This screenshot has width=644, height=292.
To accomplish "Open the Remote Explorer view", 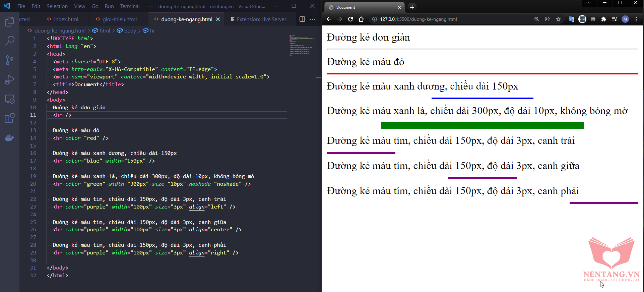I will [x=10, y=99].
